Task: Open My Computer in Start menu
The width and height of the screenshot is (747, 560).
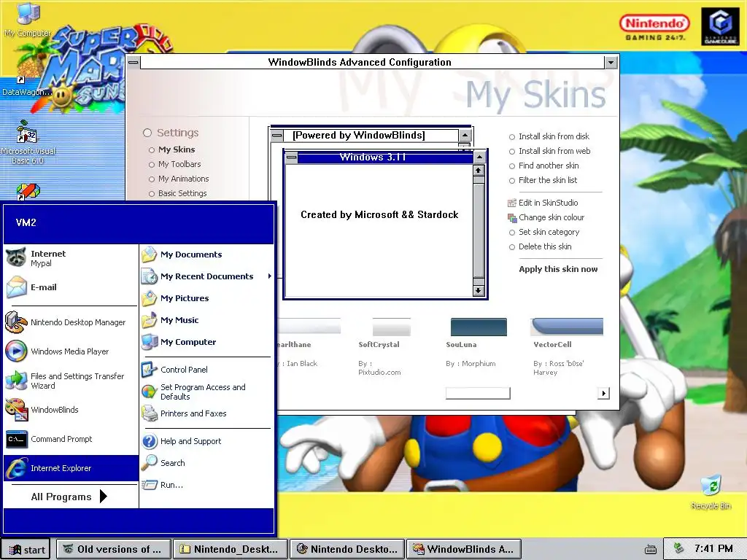Action: coord(206,342)
